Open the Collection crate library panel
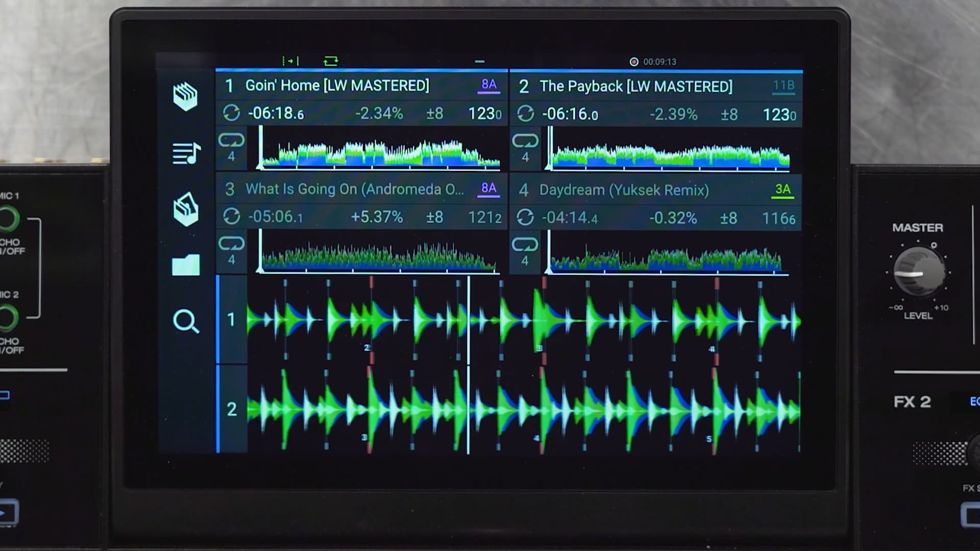This screenshot has height=551, width=980. (x=187, y=97)
